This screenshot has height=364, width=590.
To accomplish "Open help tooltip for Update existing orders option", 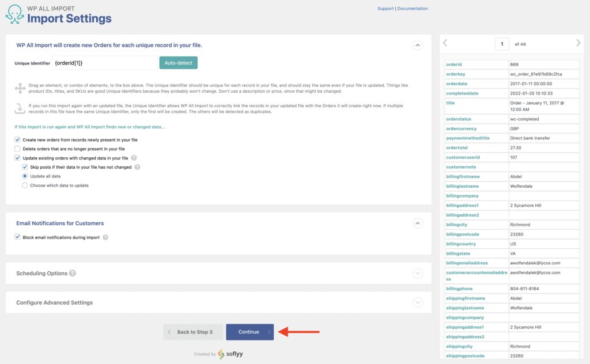I will (133, 157).
